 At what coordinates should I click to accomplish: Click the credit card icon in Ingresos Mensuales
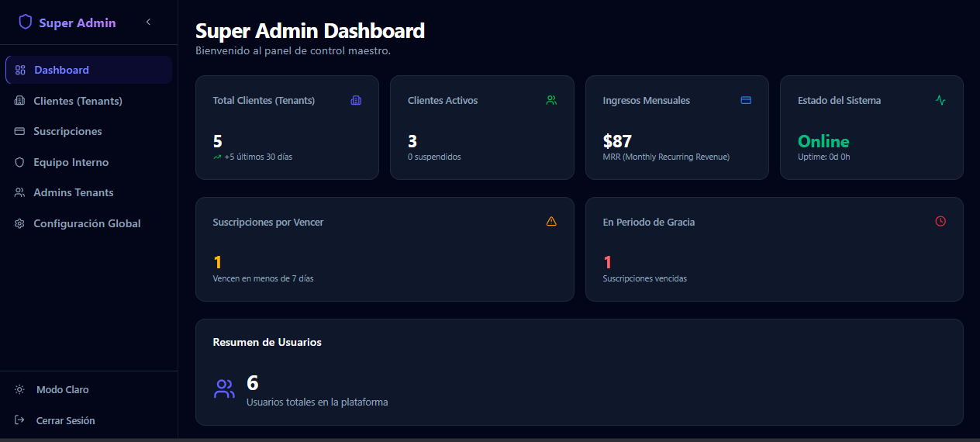746,100
